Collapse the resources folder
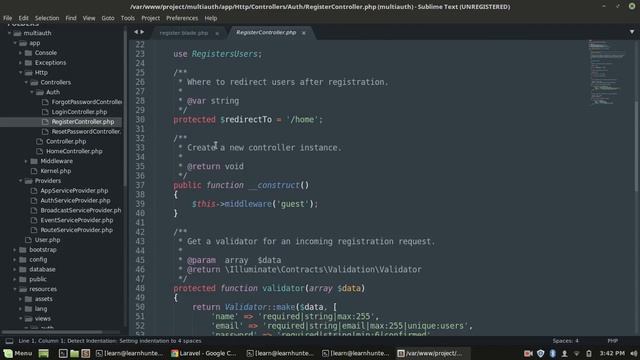The image size is (640, 360). click(x=15, y=289)
